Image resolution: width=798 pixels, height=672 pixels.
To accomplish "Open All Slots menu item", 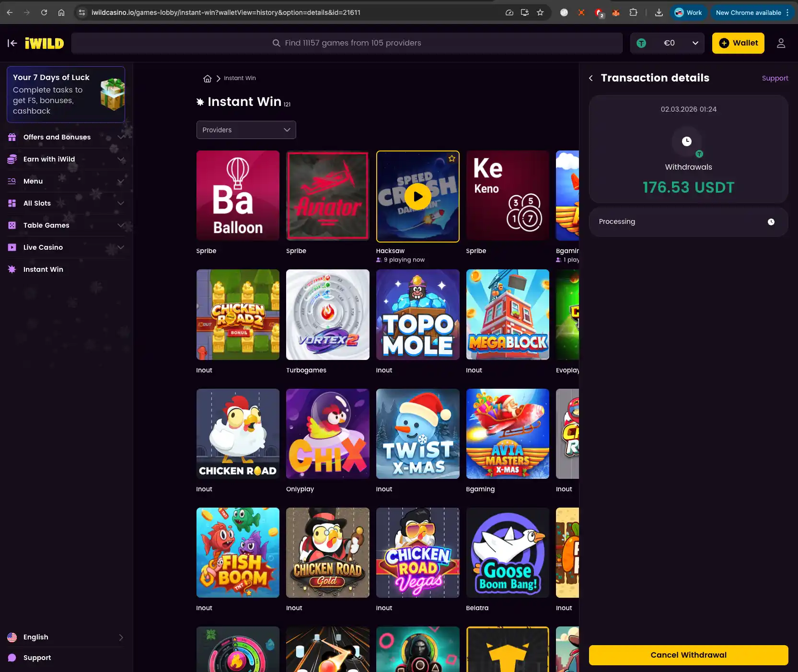I will pos(66,203).
